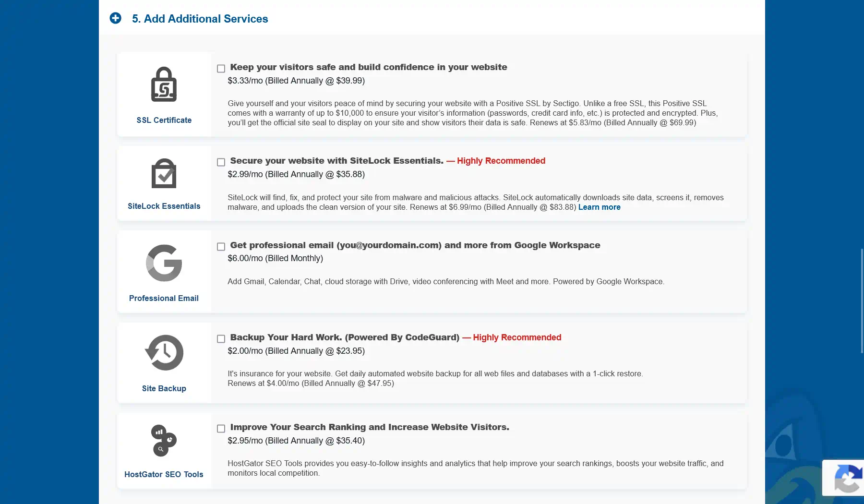Toggle the SEO Tools search ranking checkbox
Viewport: 864px width, 504px height.
[x=221, y=429]
